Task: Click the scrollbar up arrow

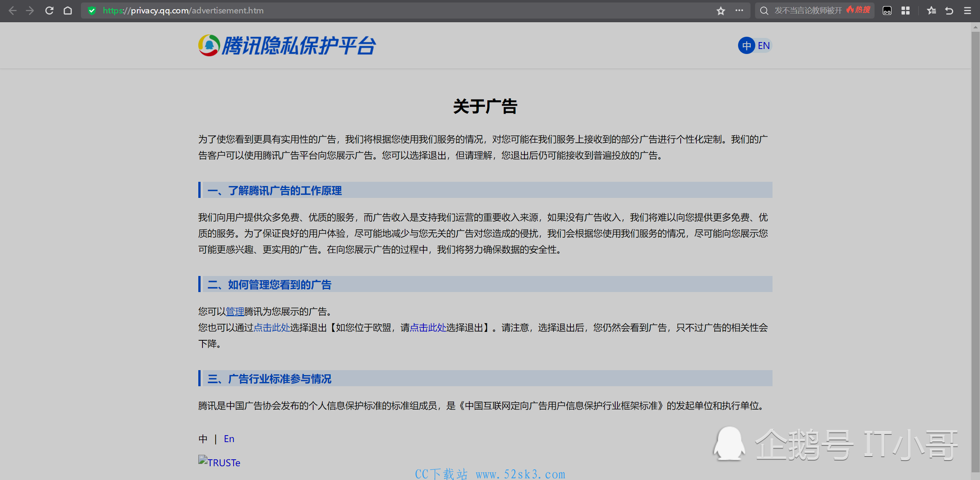Action: [975, 27]
